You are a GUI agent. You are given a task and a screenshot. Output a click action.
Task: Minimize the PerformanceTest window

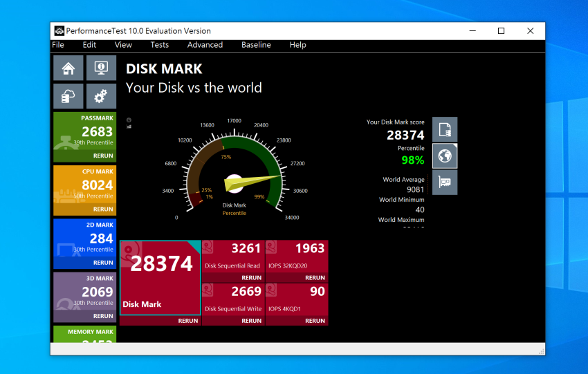(x=472, y=30)
